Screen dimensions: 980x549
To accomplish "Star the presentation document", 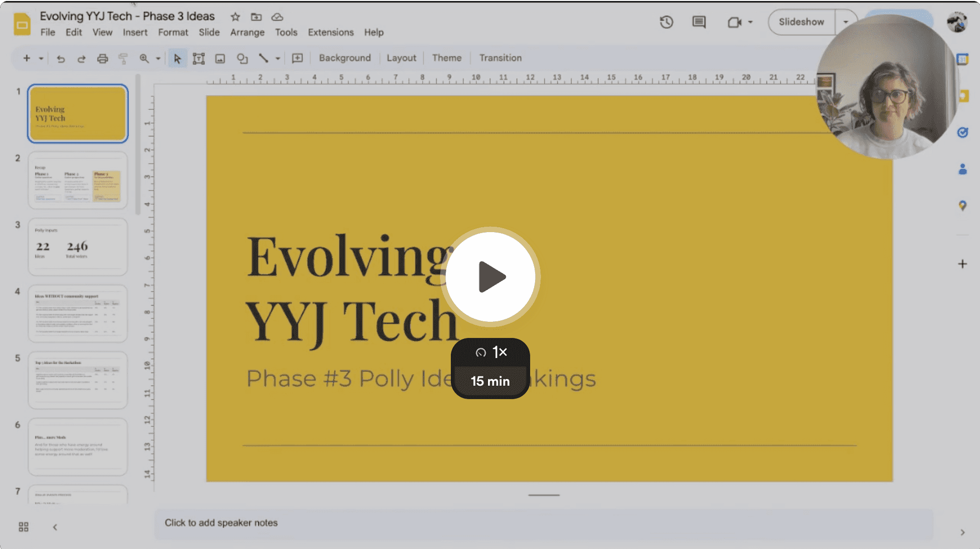I will point(235,16).
